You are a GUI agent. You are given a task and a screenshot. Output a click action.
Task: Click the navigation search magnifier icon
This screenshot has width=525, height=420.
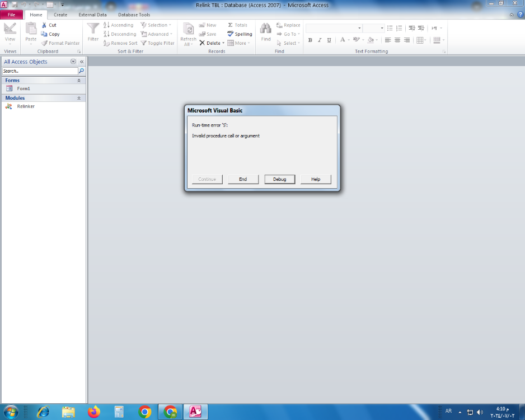[81, 71]
